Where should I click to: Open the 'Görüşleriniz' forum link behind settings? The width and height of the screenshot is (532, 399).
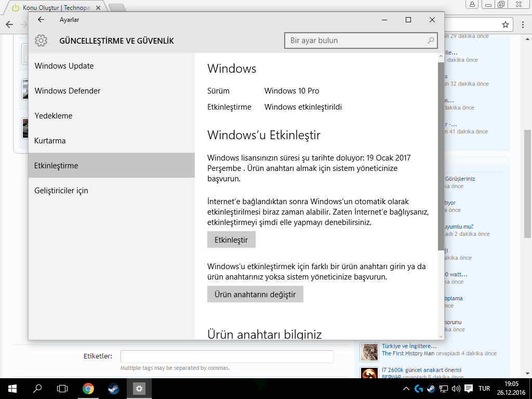point(460,179)
